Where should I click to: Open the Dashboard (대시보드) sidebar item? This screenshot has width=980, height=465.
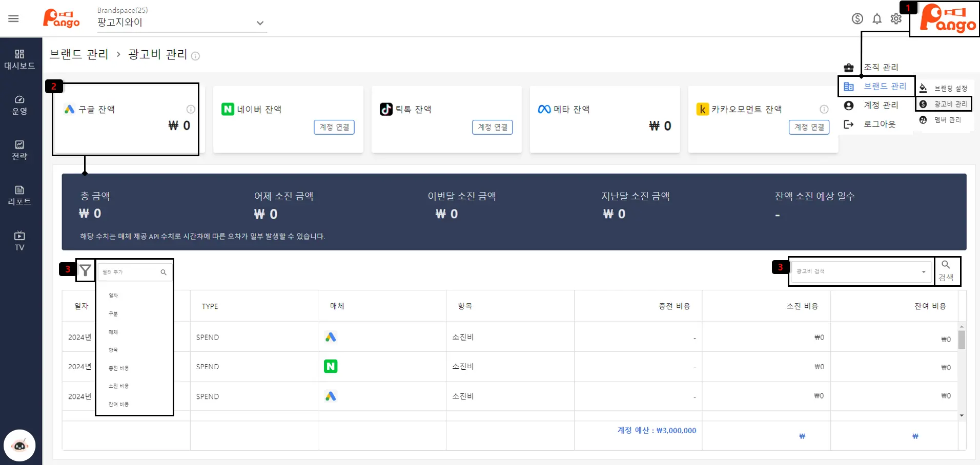tap(19, 59)
